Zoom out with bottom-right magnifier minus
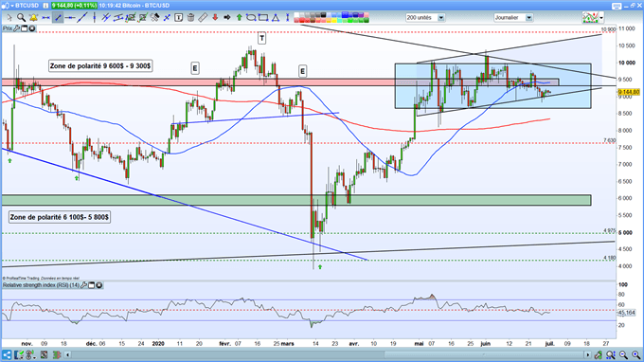Viewport: 644px width, 362px height. point(623,354)
